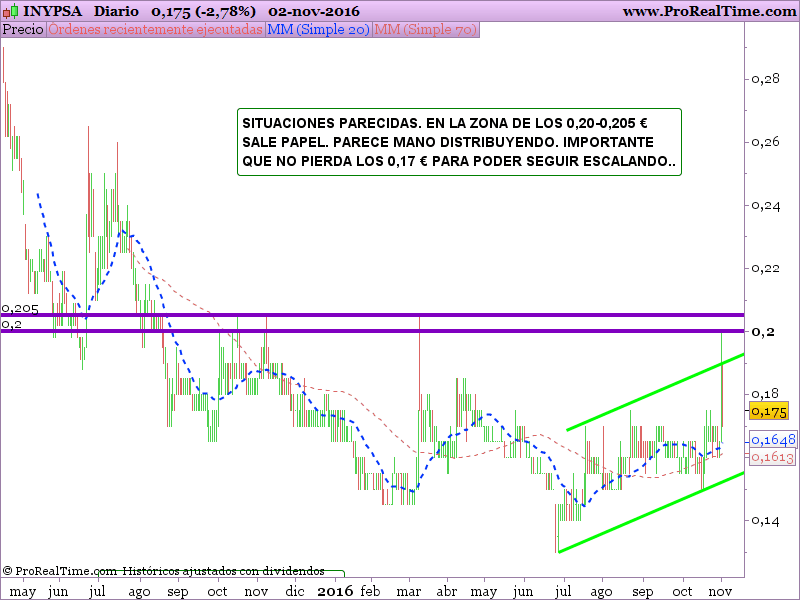Click the dic label on time axis

[x=295, y=591]
